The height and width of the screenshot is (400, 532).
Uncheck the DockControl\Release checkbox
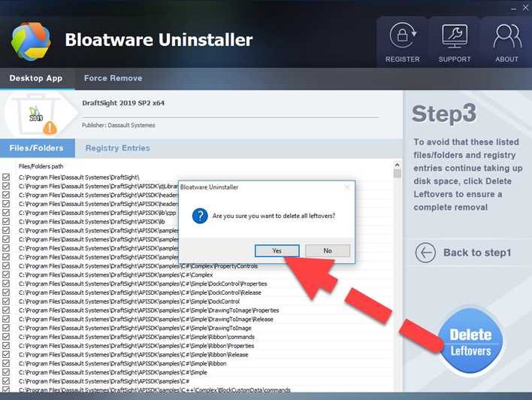pyautogui.click(x=6, y=292)
